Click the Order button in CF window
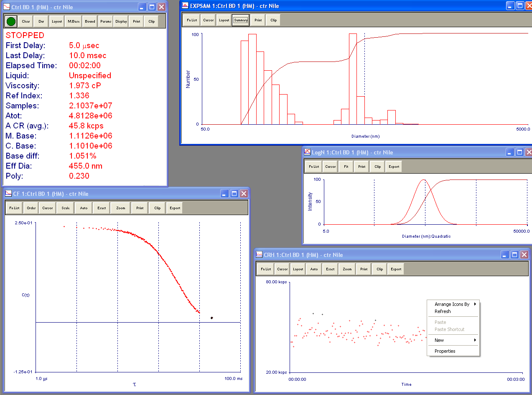This screenshot has width=532, height=395. coord(31,208)
